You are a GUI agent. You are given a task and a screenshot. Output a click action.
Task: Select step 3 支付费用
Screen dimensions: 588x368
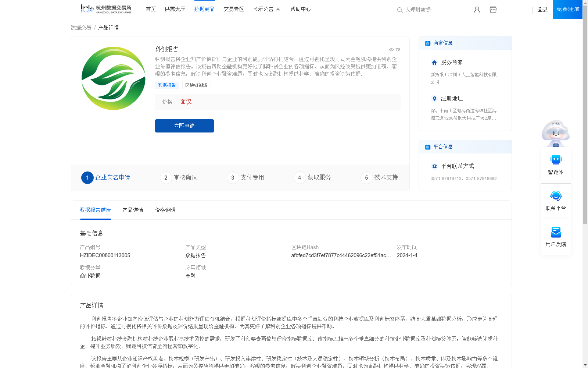point(245,178)
